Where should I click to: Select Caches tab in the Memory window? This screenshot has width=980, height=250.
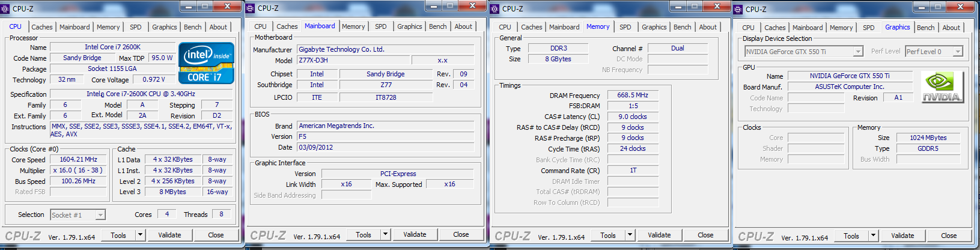[x=532, y=27]
